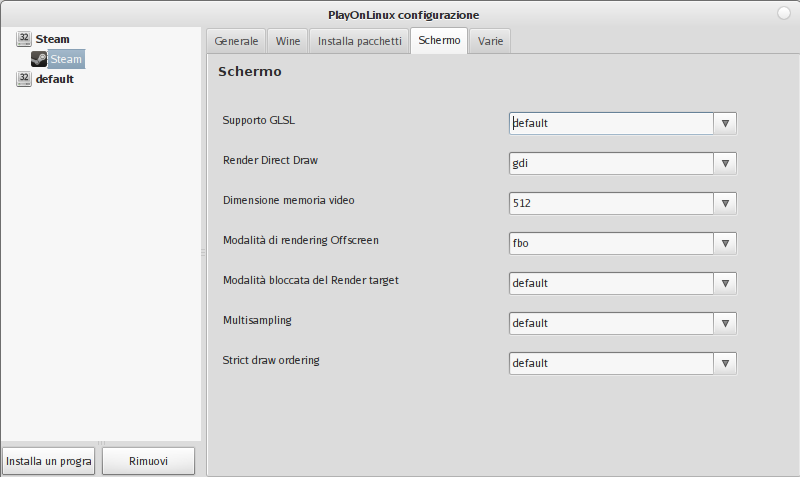
Task: Click the Rimuovi button
Action: coord(148,461)
